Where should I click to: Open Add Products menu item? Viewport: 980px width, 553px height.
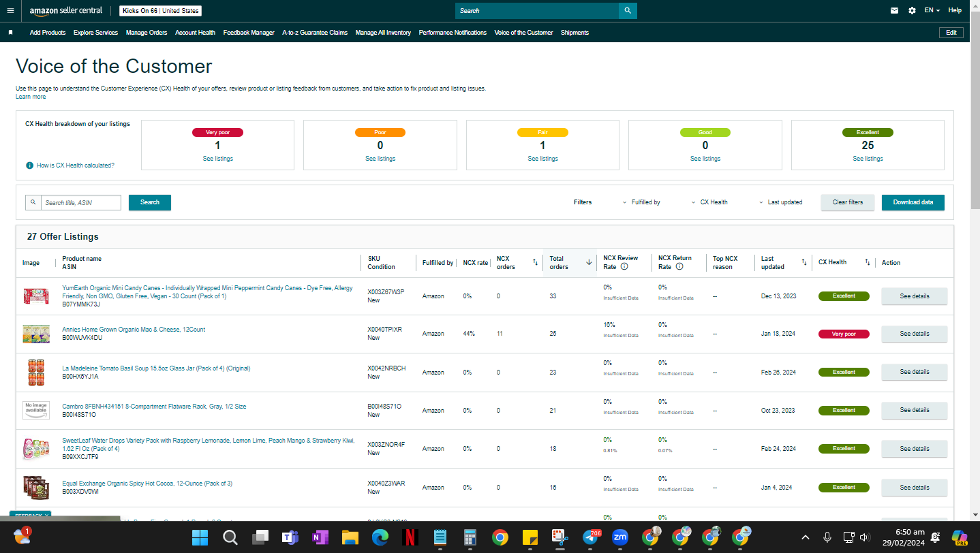[x=48, y=33]
